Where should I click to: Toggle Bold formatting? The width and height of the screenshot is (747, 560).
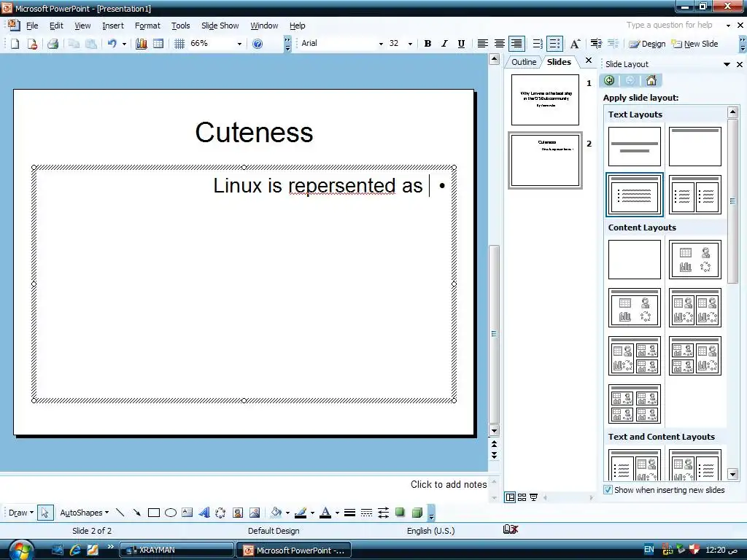pyautogui.click(x=427, y=44)
